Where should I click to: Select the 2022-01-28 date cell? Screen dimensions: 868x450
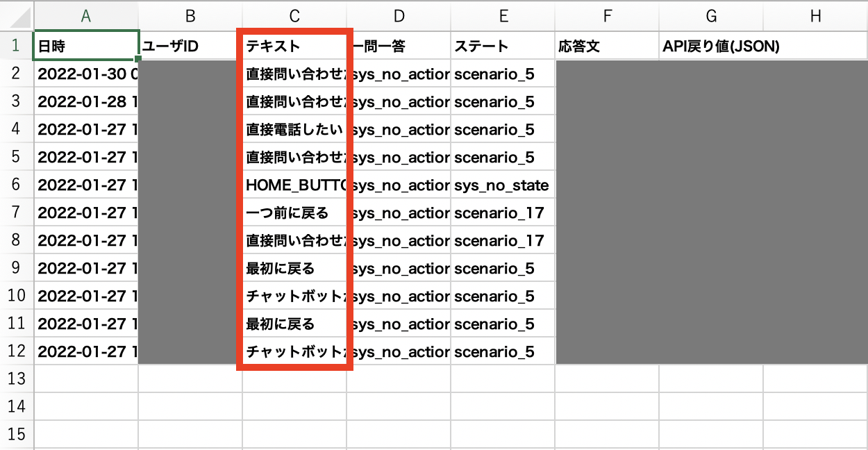click(x=86, y=101)
